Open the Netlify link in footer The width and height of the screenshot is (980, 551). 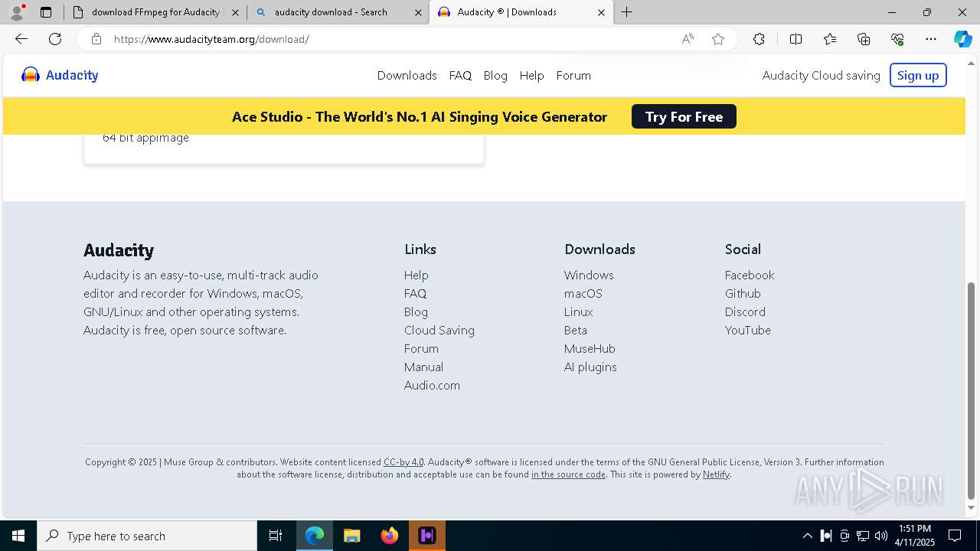coord(716,474)
